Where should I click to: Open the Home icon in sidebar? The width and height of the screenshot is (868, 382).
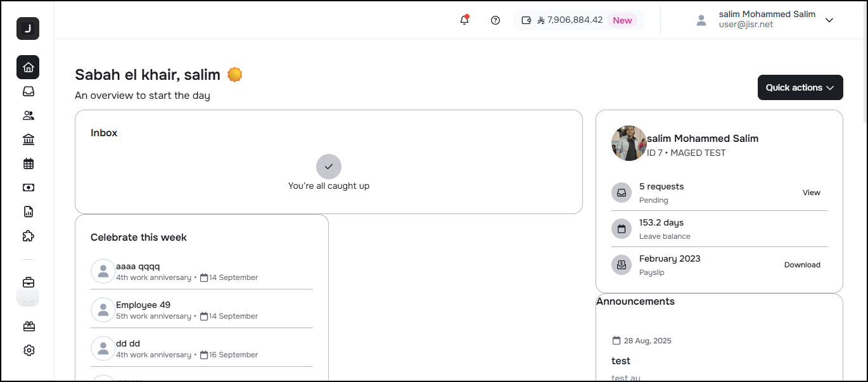28,67
